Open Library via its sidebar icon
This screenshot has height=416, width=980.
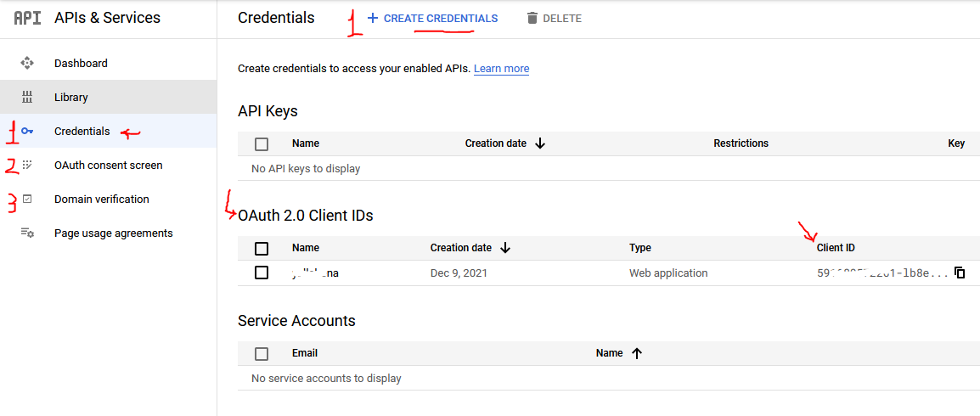click(27, 97)
